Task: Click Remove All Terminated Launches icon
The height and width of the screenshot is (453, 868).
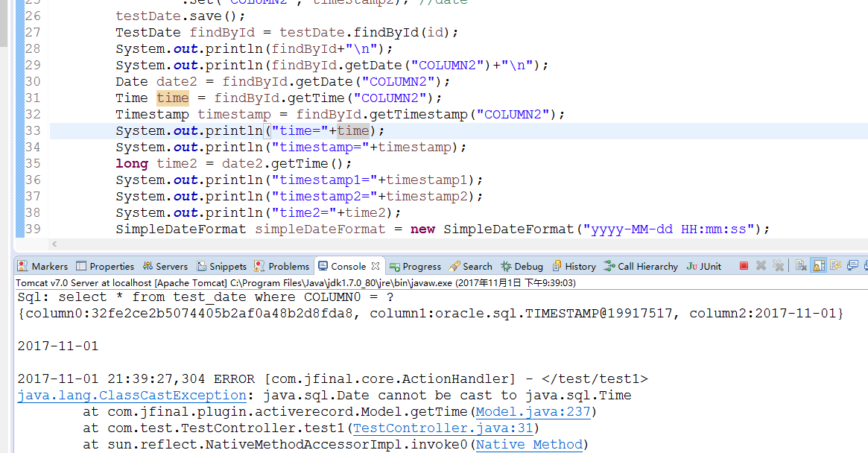Action: tap(778, 266)
